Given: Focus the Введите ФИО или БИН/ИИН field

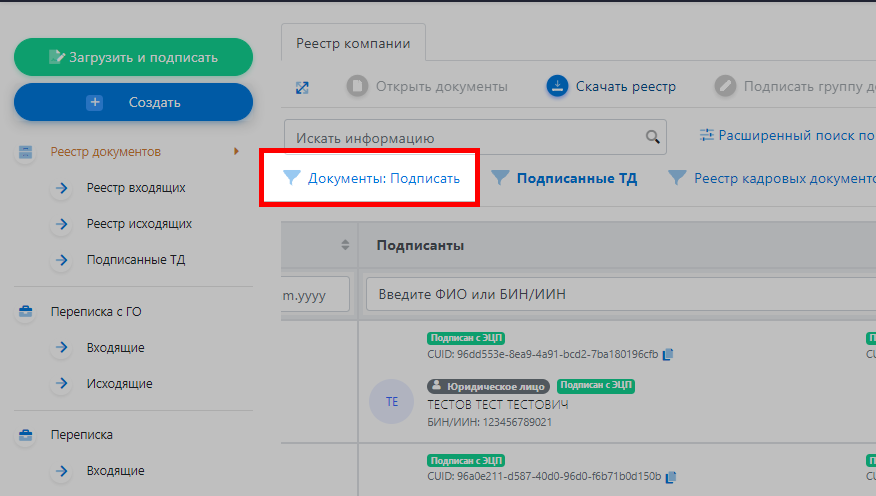Looking at the screenshot, I should point(621,294).
